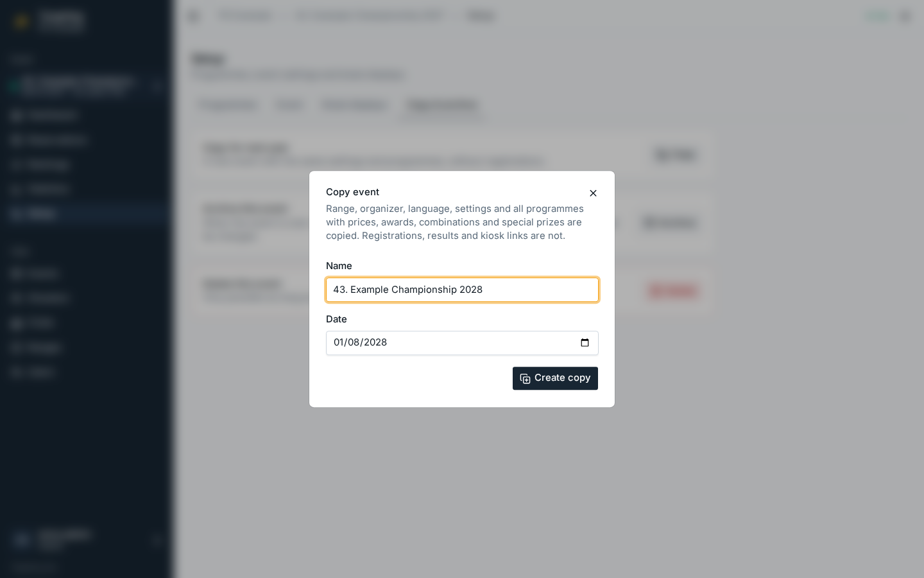Click the green status badge in header

tap(877, 16)
